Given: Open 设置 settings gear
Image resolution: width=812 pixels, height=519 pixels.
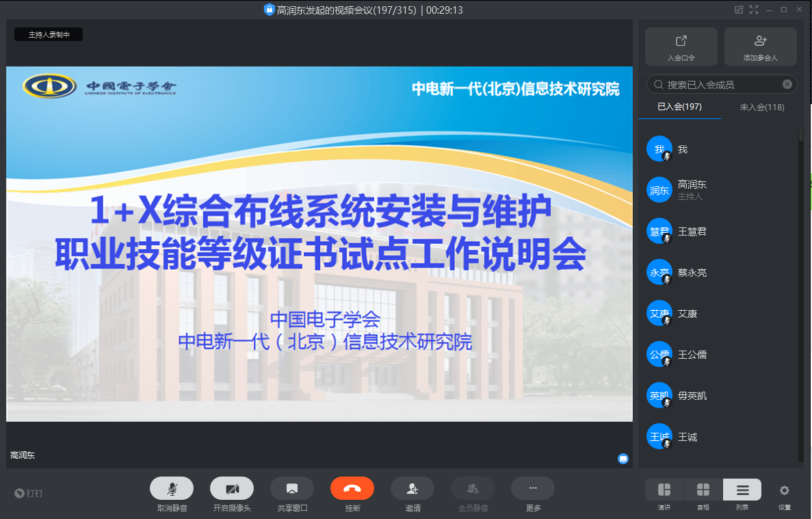Looking at the screenshot, I should click(784, 490).
